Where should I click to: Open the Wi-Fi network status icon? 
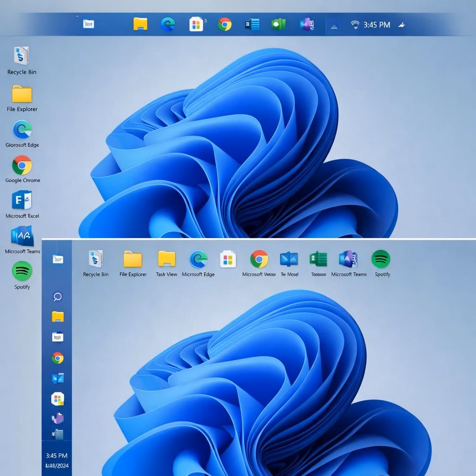pos(355,25)
